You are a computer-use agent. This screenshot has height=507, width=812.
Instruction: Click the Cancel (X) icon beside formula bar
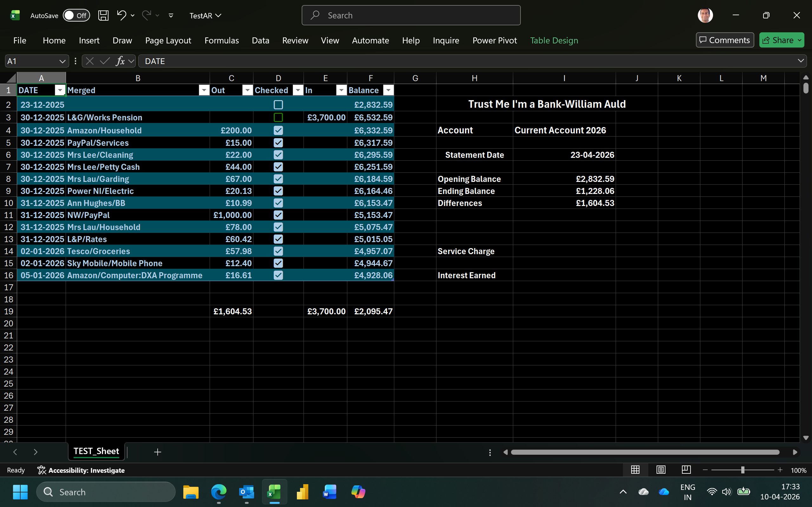click(89, 61)
